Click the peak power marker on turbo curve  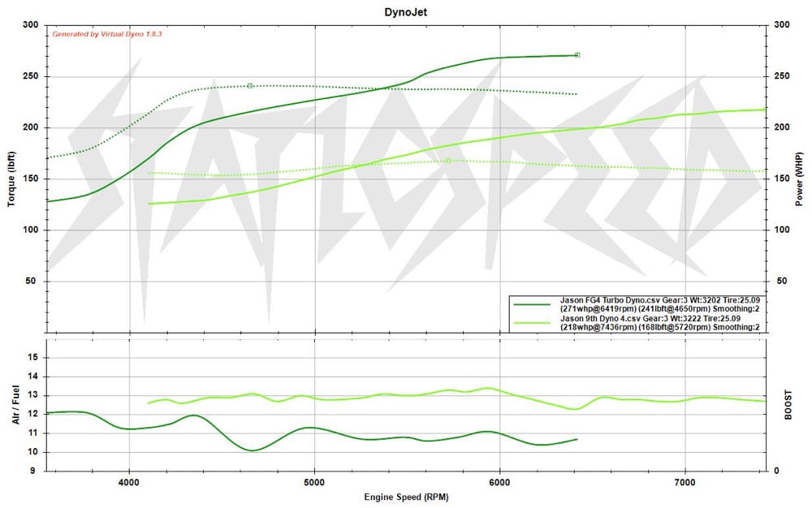pyautogui.click(x=577, y=55)
